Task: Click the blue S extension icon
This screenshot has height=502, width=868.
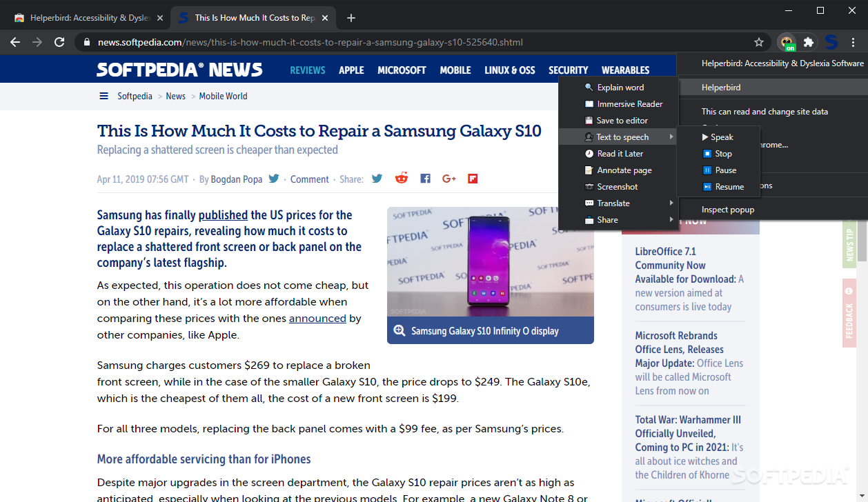Action: [831, 42]
